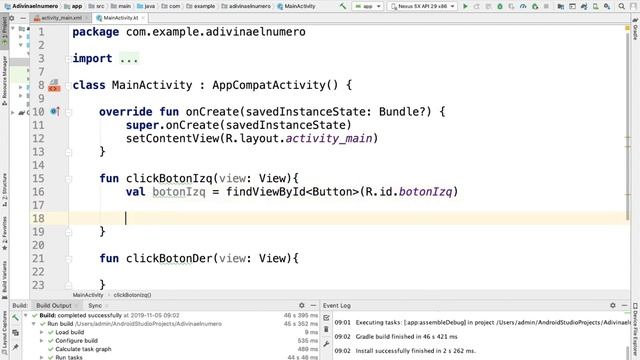This screenshot has width=640, height=360.
Task: Open the Layout Captures side tab
Action: (x=4, y=333)
